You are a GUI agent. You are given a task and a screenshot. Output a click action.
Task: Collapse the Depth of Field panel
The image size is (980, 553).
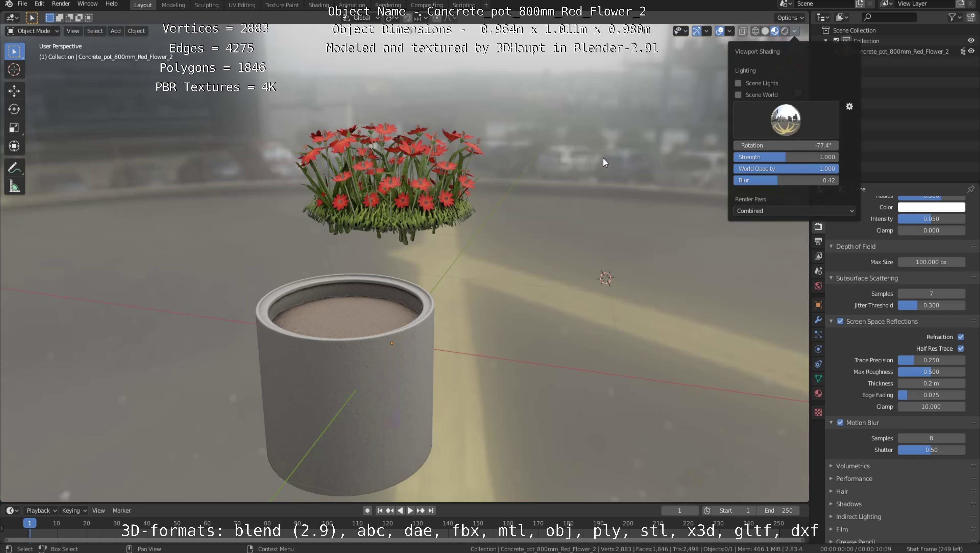[x=855, y=246]
